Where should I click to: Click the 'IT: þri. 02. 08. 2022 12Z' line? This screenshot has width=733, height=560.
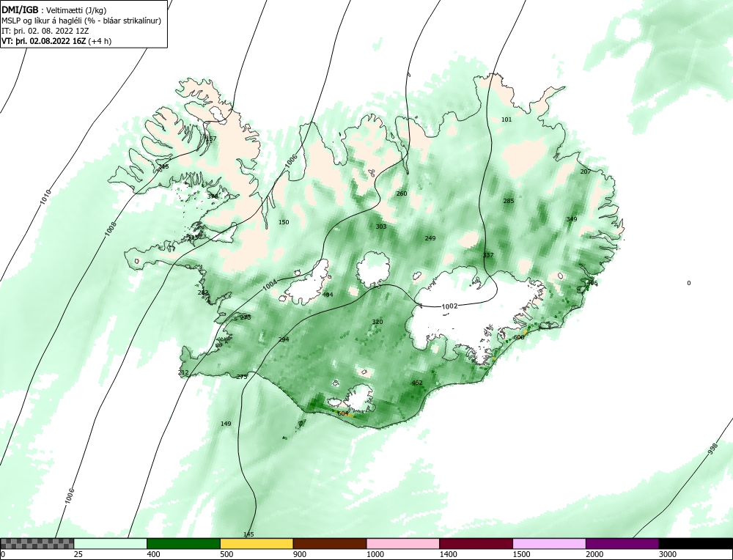(45, 31)
